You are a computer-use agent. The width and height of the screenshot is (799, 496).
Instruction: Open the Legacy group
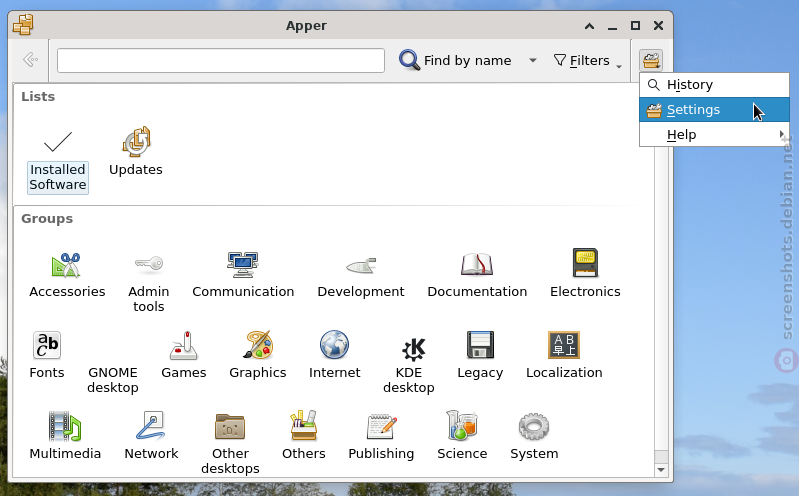pos(480,355)
